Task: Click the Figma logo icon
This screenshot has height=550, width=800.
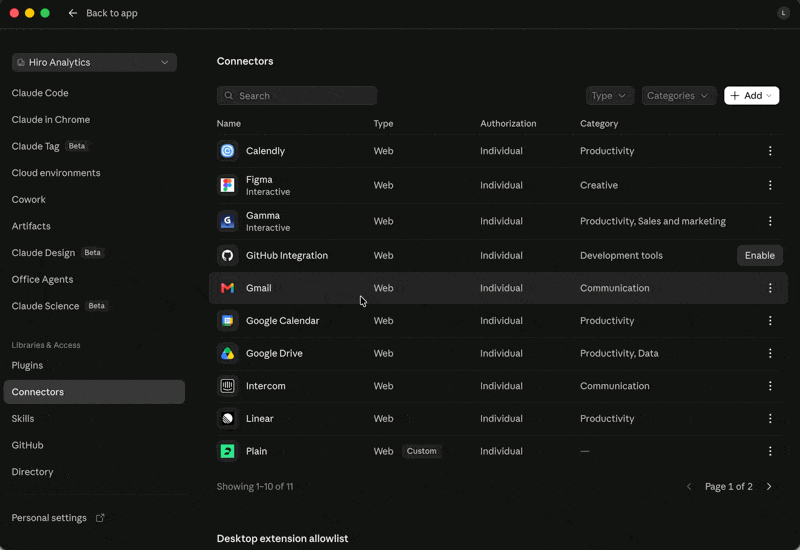Action: 228,185
